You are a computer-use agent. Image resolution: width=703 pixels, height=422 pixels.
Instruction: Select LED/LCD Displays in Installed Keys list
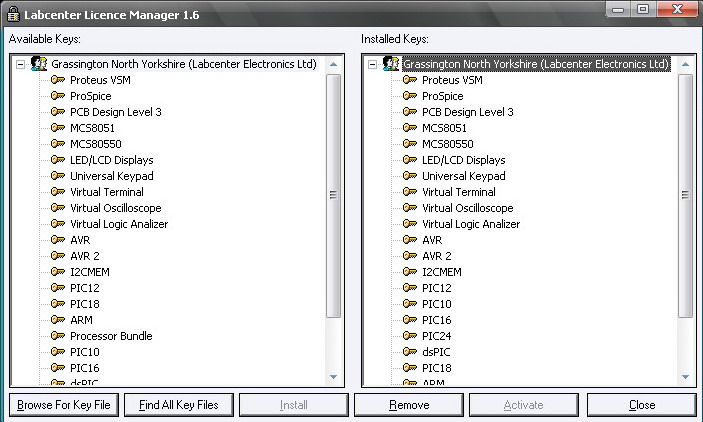point(464,160)
